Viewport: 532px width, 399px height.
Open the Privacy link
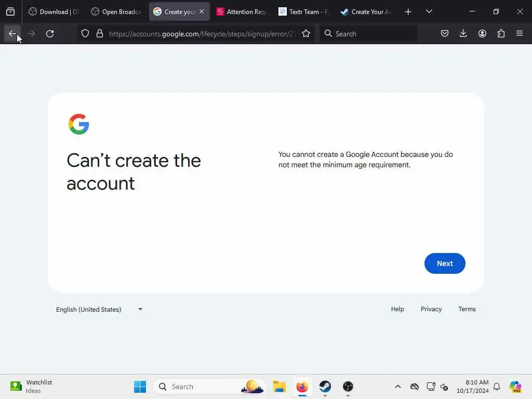point(431,309)
